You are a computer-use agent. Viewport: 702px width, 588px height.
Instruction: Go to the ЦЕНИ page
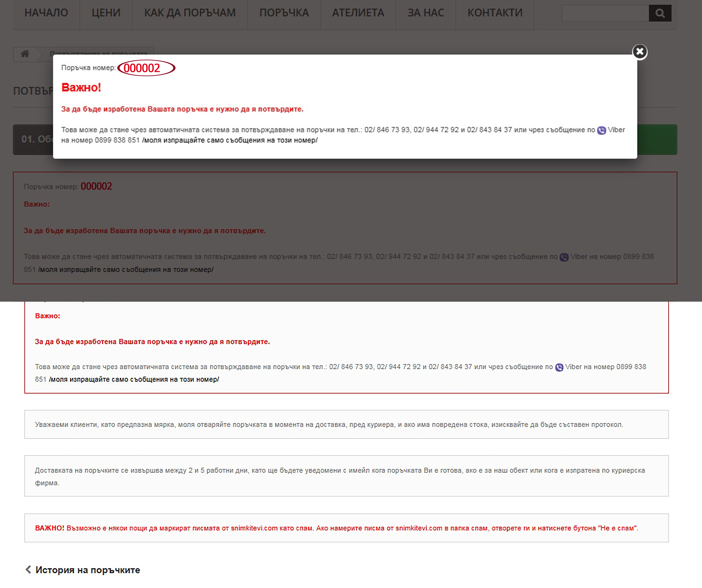coord(106,13)
